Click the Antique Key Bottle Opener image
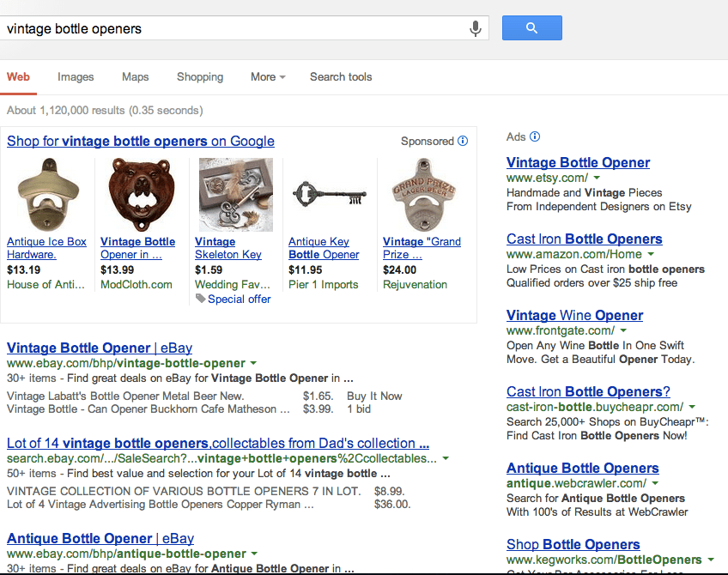728x575 pixels. 330,194
